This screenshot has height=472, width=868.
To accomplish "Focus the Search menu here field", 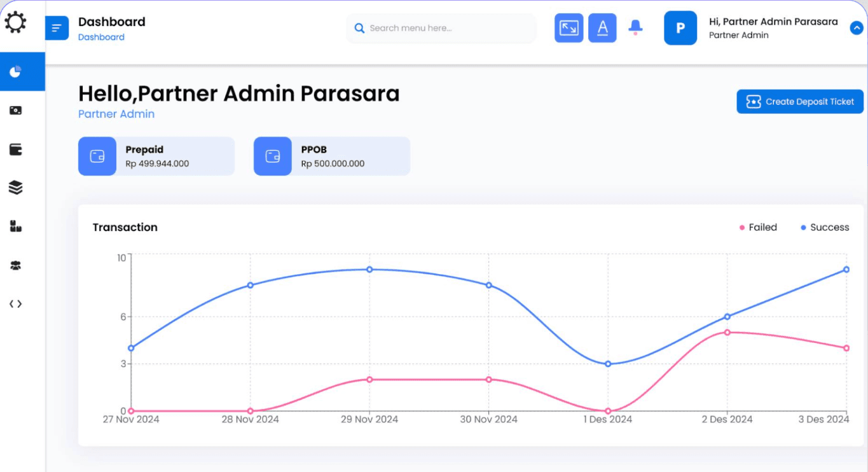I will [441, 28].
